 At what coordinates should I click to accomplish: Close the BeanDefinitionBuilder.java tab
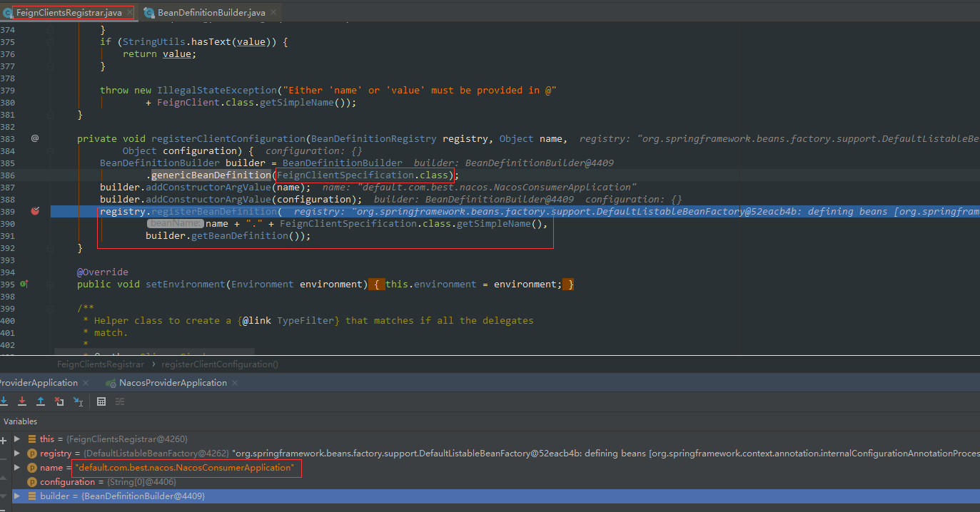tap(273, 13)
